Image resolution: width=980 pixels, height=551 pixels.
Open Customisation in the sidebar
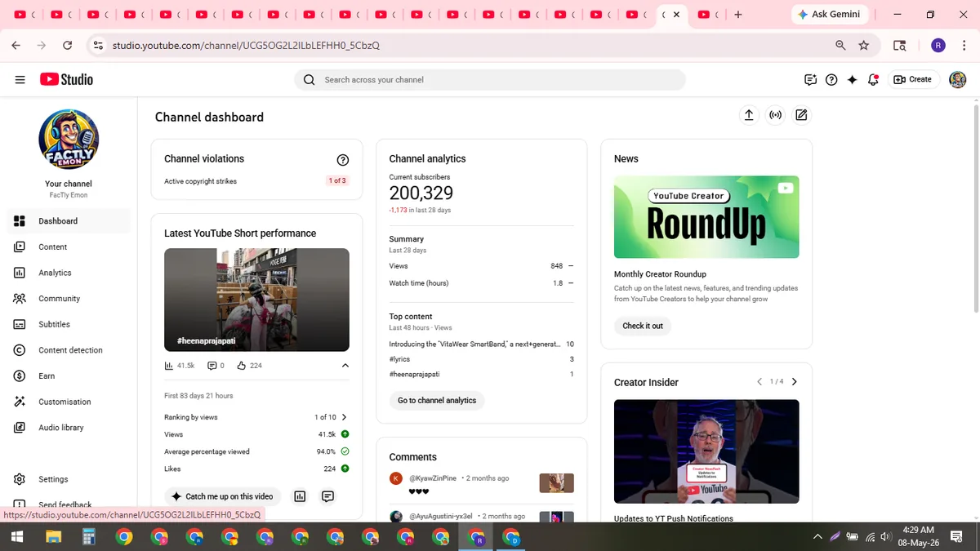coord(69,402)
